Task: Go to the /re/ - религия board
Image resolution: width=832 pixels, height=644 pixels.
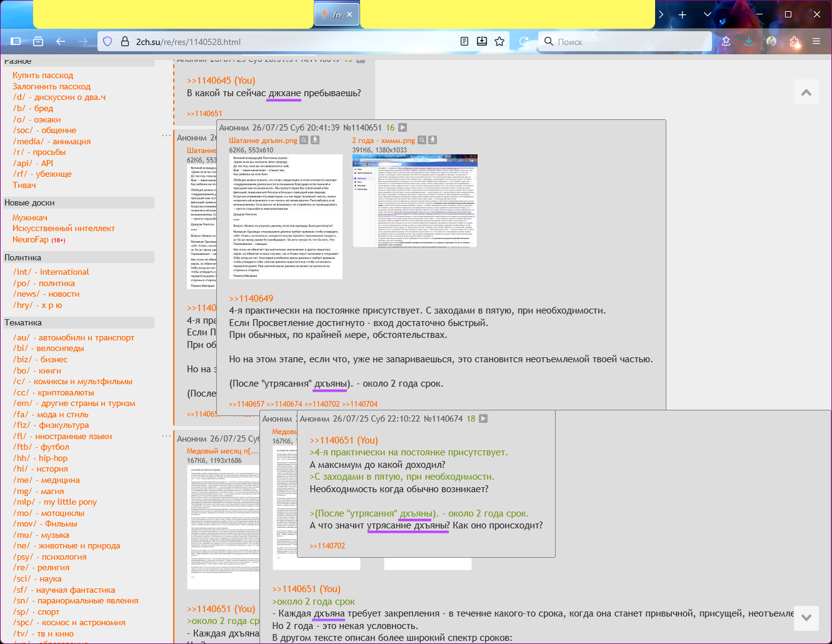Action: click(x=41, y=568)
